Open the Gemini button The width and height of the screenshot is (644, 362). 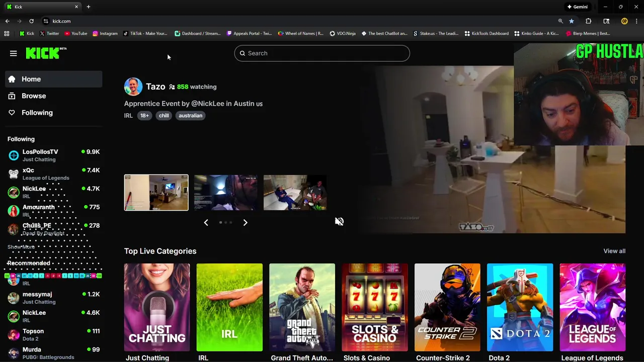pyautogui.click(x=577, y=7)
